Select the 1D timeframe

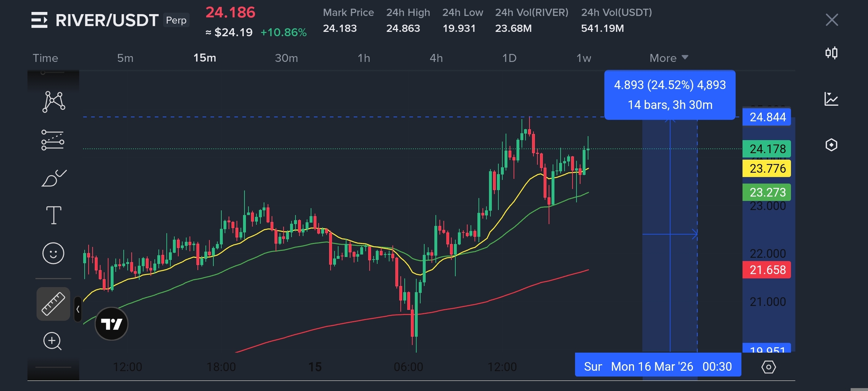point(509,58)
